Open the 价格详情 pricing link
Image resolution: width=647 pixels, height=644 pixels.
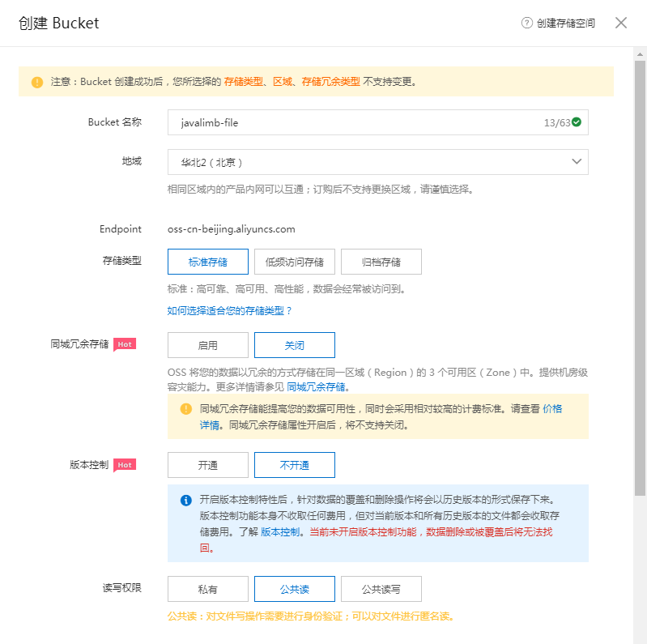[551, 409]
